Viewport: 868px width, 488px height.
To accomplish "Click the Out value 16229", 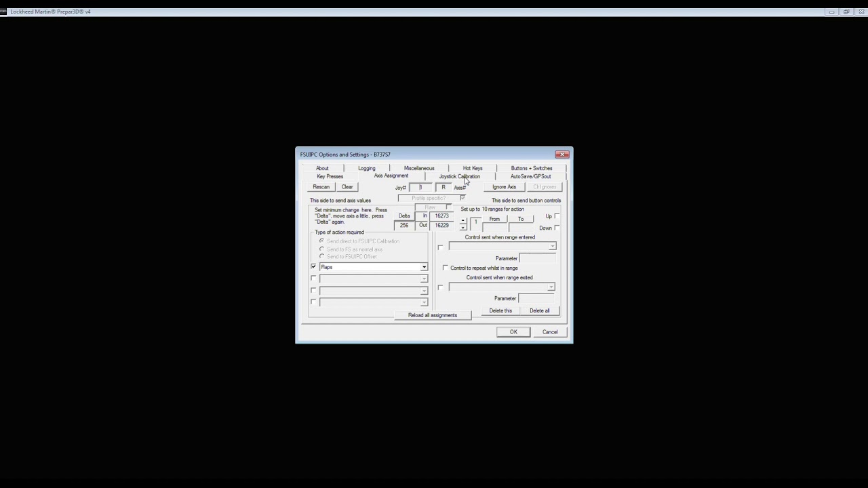I will [x=442, y=225].
